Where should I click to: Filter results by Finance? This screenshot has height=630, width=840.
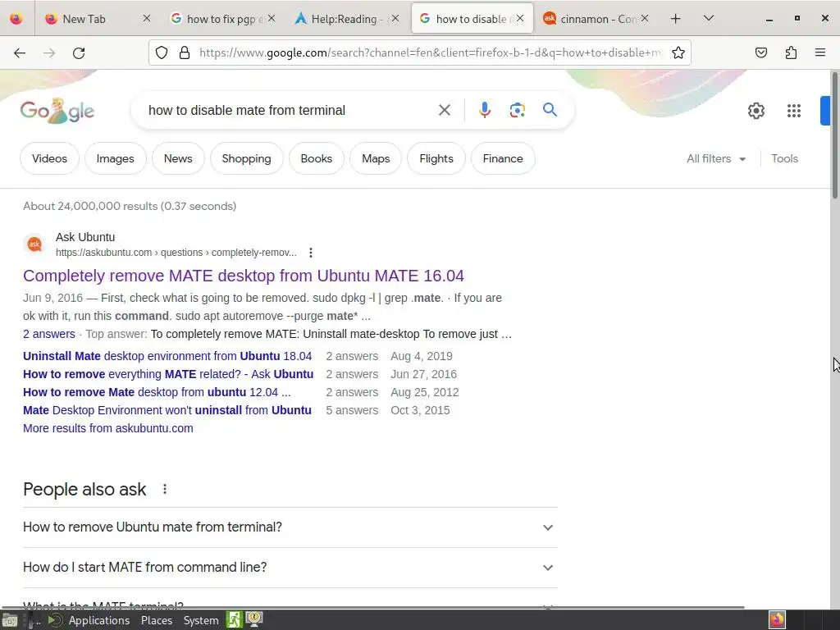tap(503, 158)
